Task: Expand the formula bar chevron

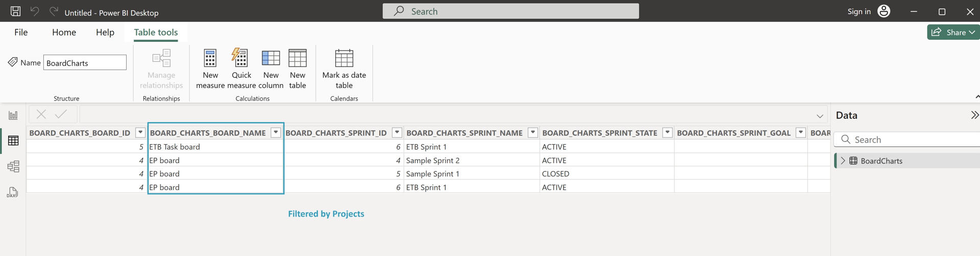Action: point(820,116)
